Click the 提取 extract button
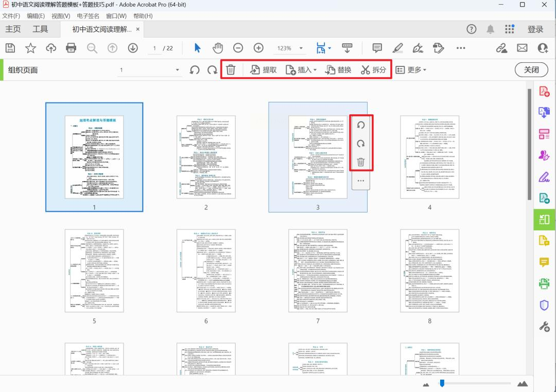Screen dimensions: 556x392 [x=263, y=70]
